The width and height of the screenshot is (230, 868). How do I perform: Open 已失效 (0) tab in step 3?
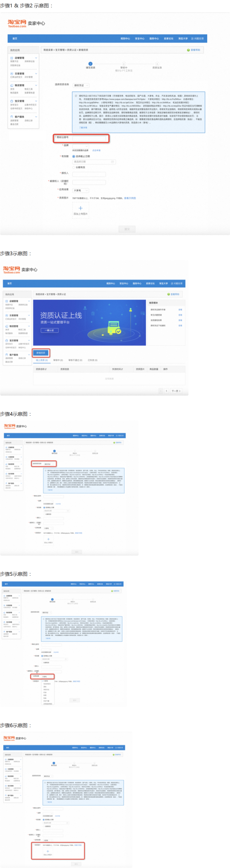tap(92, 360)
